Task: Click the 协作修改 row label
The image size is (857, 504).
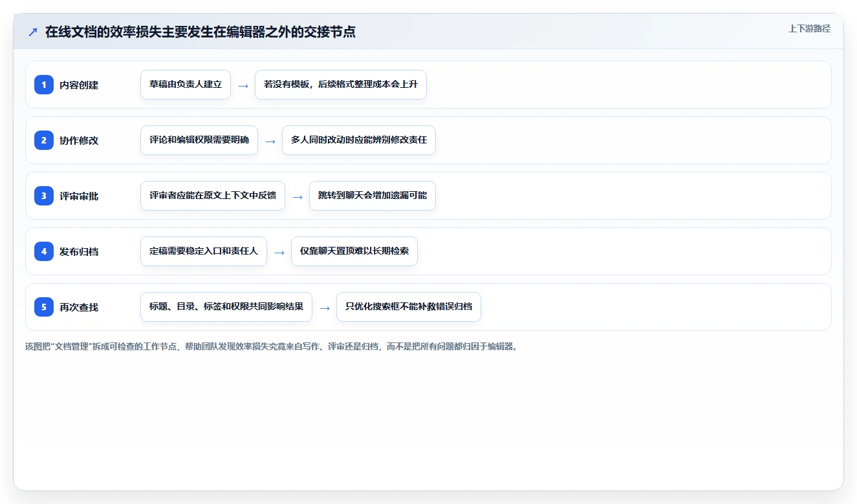Action: pos(79,140)
